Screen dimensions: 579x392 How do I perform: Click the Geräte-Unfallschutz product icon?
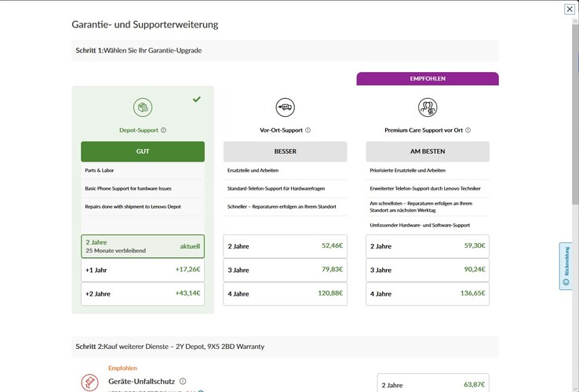[x=90, y=382]
